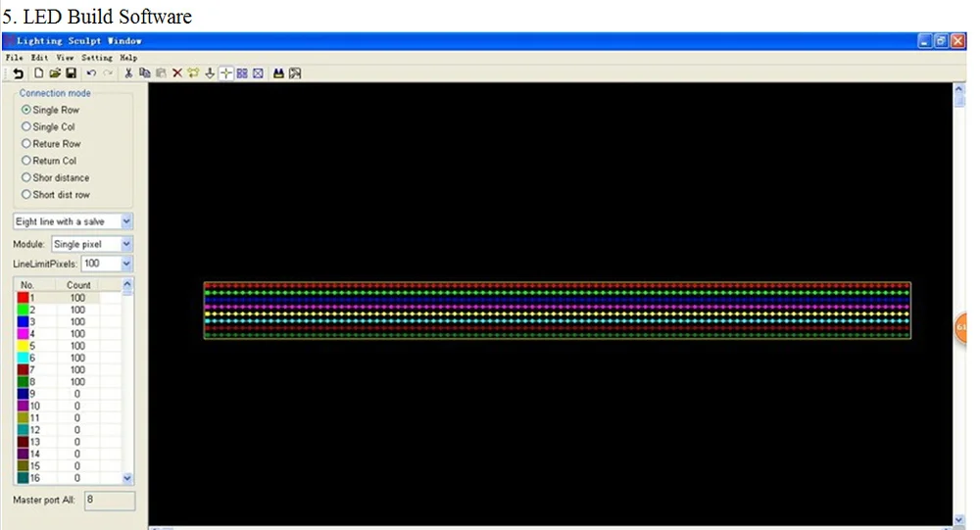This screenshot has width=980, height=530.
Task: Open a file via folder icon
Action: click(x=55, y=73)
